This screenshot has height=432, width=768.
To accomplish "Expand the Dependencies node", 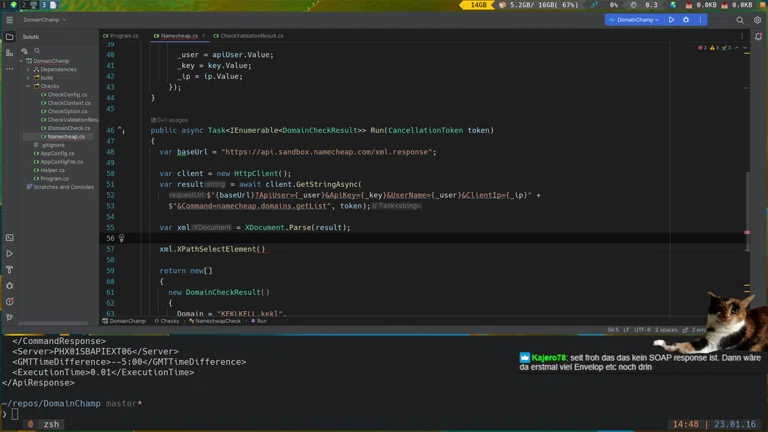I will click(28, 70).
